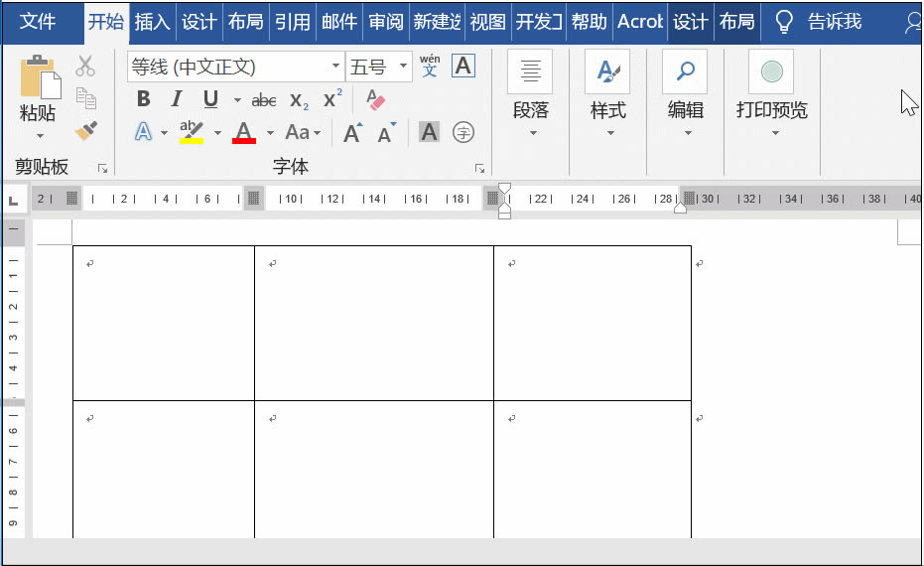
Task: Click inside the top-left table cell
Action: [164, 323]
